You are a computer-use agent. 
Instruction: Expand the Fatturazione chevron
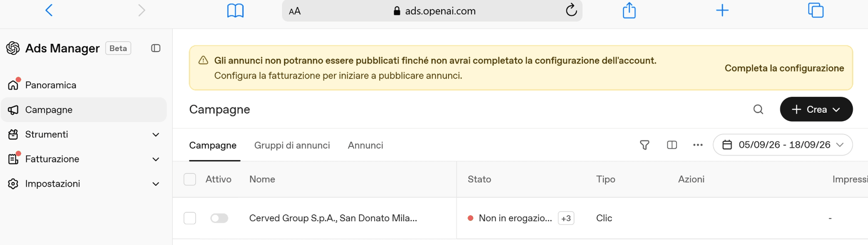coord(156,160)
